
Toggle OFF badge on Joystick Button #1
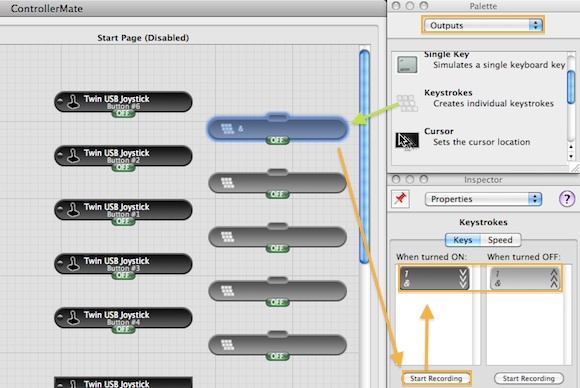pyautogui.click(x=123, y=222)
